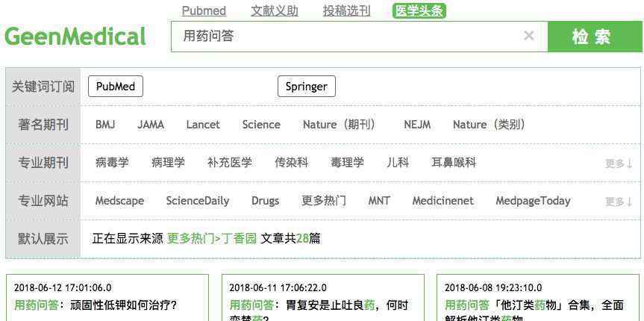Choose the 毒理学 specialty
Screen dimensions: 644x321
coord(347,162)
